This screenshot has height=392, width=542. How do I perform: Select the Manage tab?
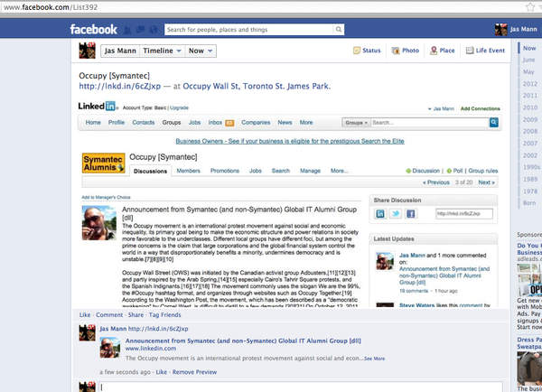click(310, 171)
